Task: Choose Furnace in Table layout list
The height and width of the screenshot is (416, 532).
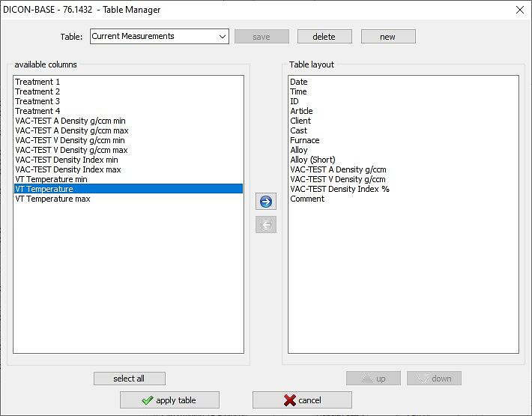Action: [305, 140]
